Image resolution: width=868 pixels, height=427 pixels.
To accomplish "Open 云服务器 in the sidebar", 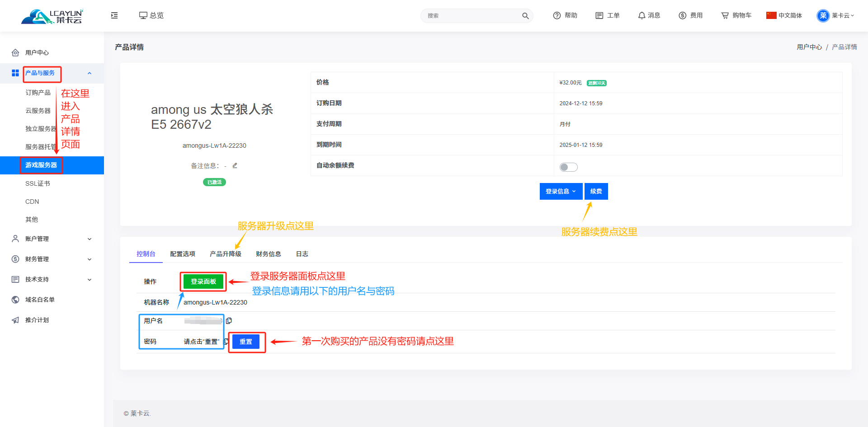I will [38, 111].
